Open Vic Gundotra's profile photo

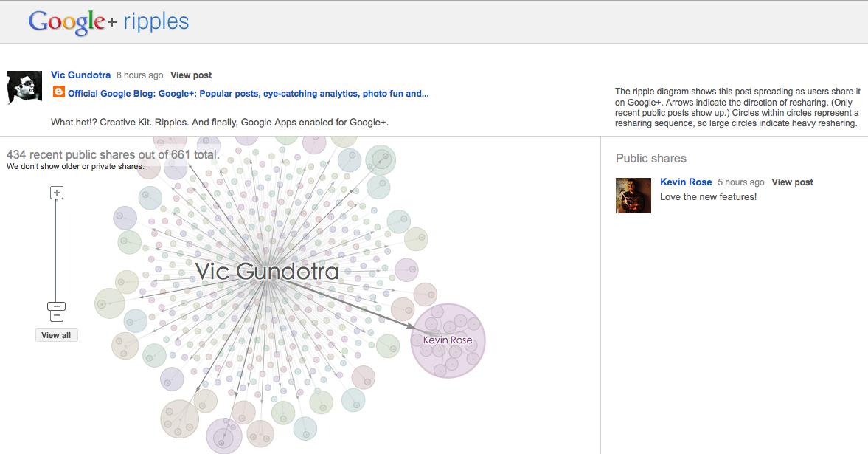tap(24, 87)
